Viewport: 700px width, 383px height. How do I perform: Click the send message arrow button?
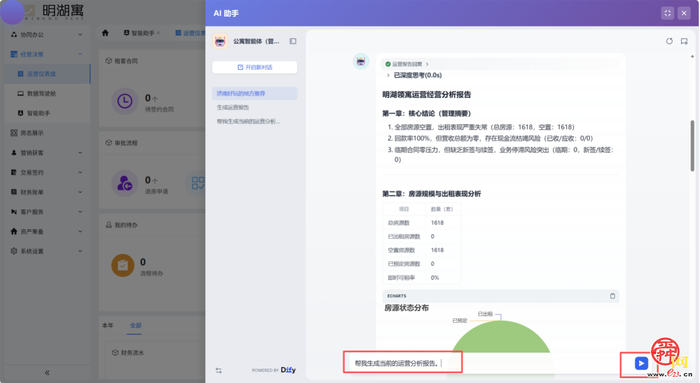pyautogui.click(x=641, y=363)
